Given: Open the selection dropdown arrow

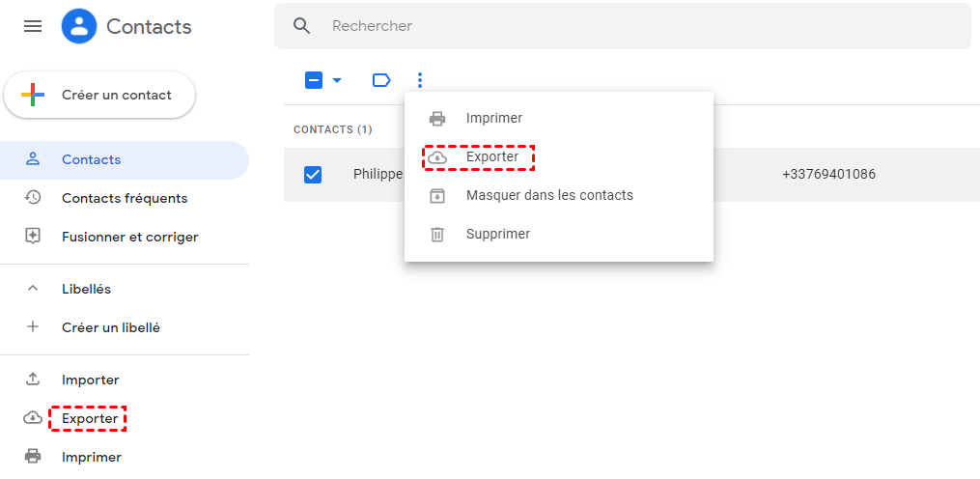Looking at the screenshot, I should point(337,80).
